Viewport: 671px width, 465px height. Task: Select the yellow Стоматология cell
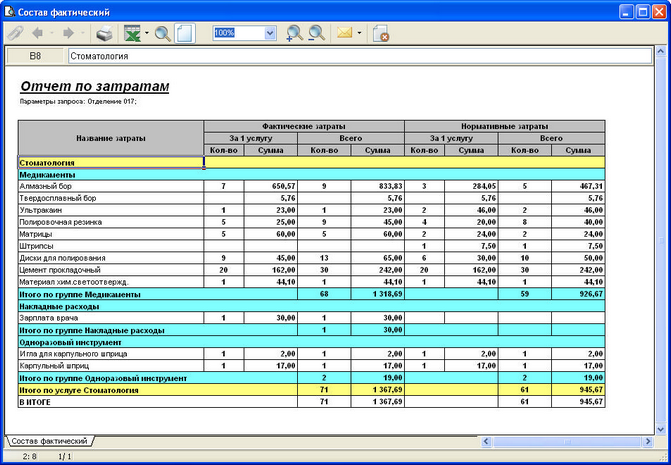point(110,163)
